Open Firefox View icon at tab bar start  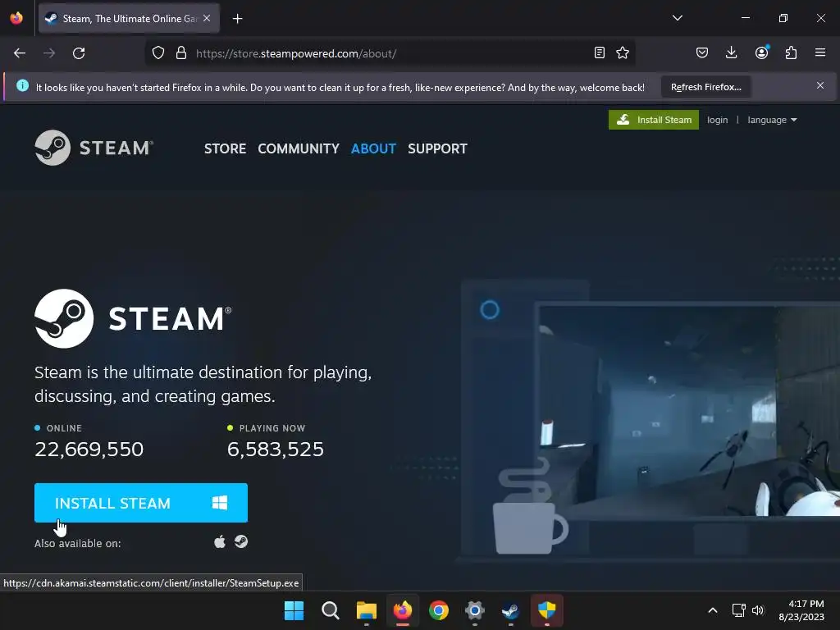pos(16,18)
